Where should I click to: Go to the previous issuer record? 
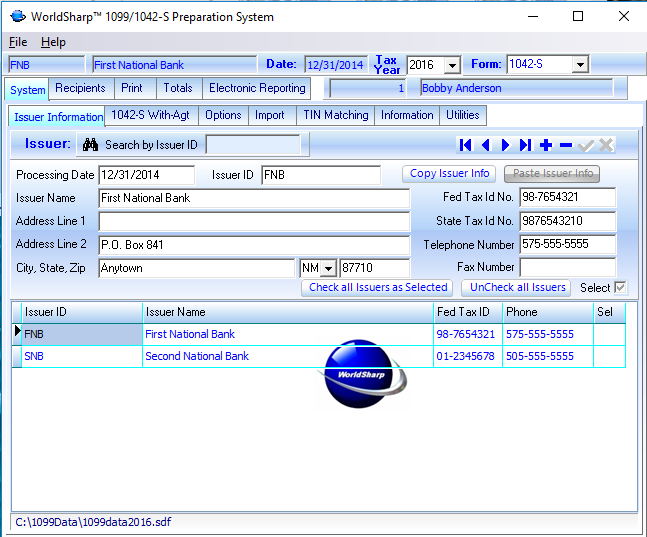click(486, 145)
